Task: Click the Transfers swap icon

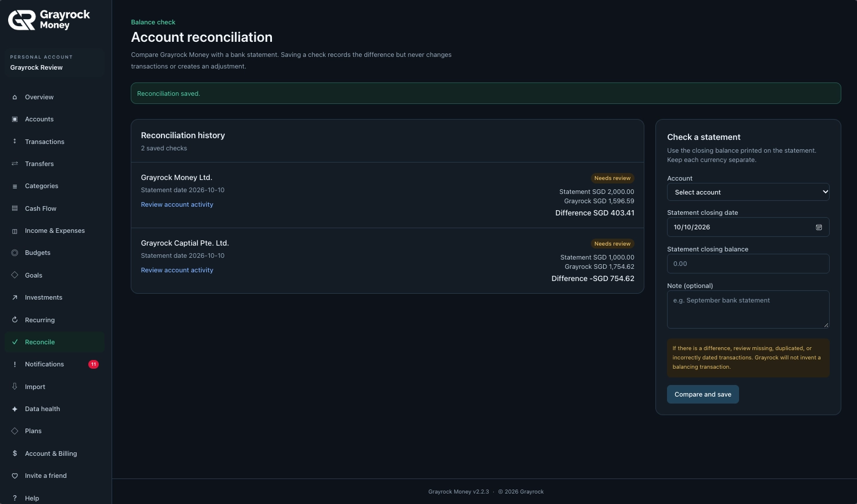Action: click(15, 164)
